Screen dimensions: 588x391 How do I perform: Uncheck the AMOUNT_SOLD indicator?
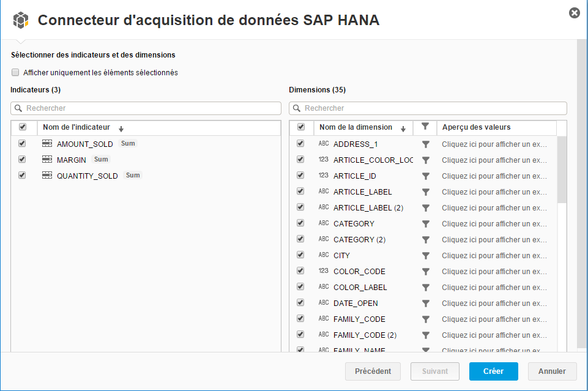tap(22, 143)
